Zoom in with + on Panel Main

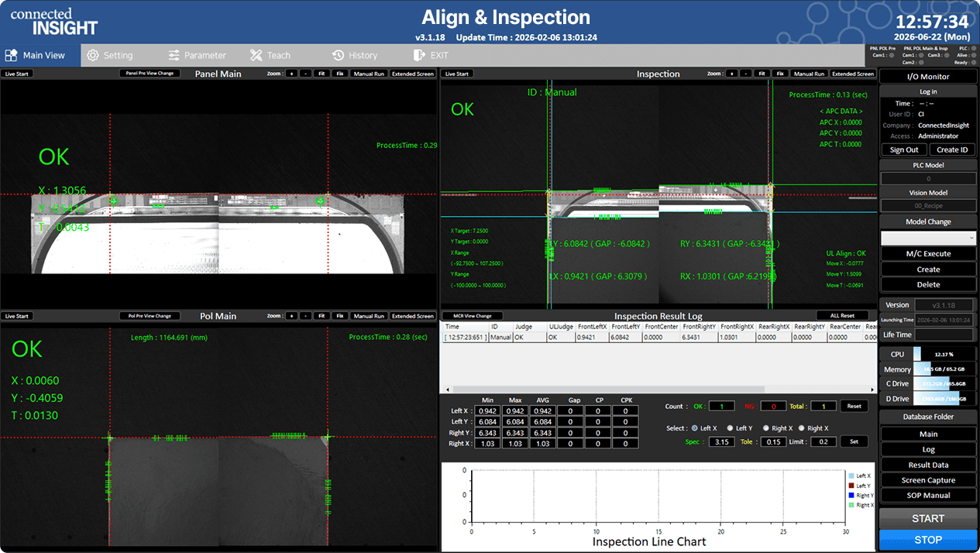(x=291, y=74)
